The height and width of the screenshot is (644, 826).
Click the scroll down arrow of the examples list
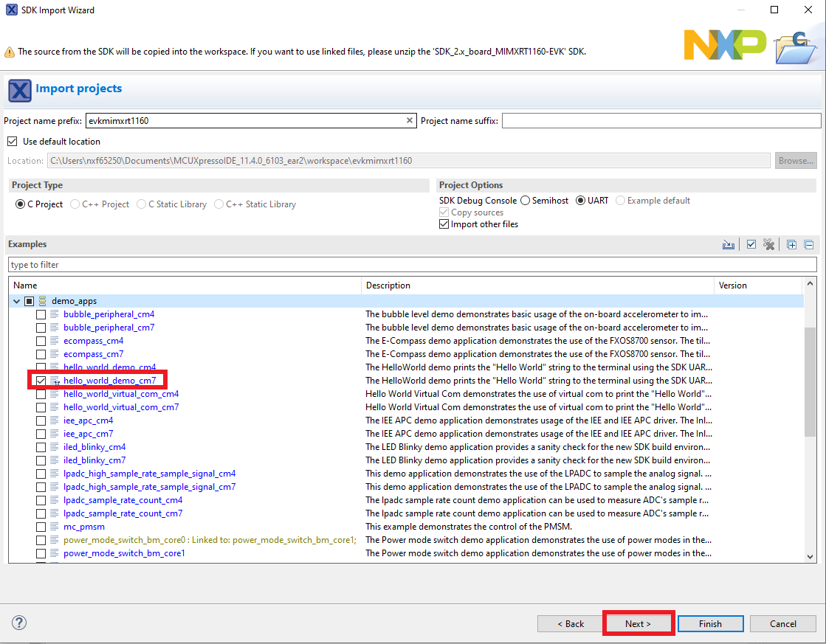[x=810, y=557]
